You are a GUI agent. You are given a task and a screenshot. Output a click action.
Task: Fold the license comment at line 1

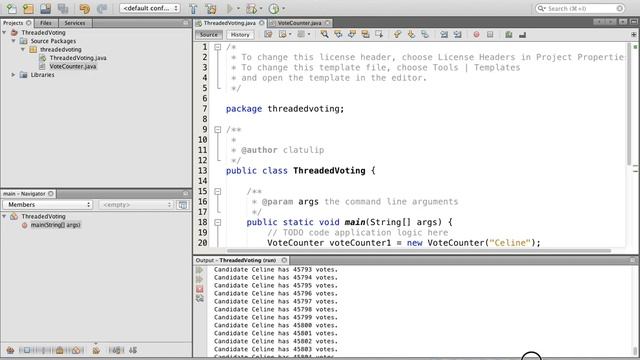click(x=218, y=47)
